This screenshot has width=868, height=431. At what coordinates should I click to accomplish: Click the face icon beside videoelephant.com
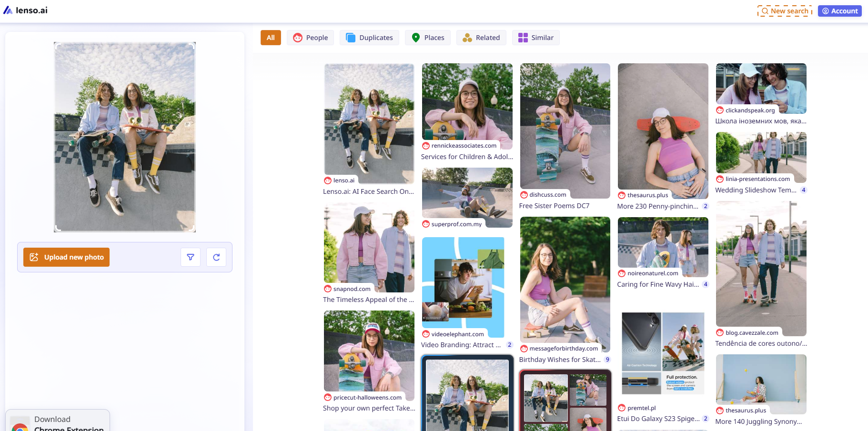click(x=426, y=334)
